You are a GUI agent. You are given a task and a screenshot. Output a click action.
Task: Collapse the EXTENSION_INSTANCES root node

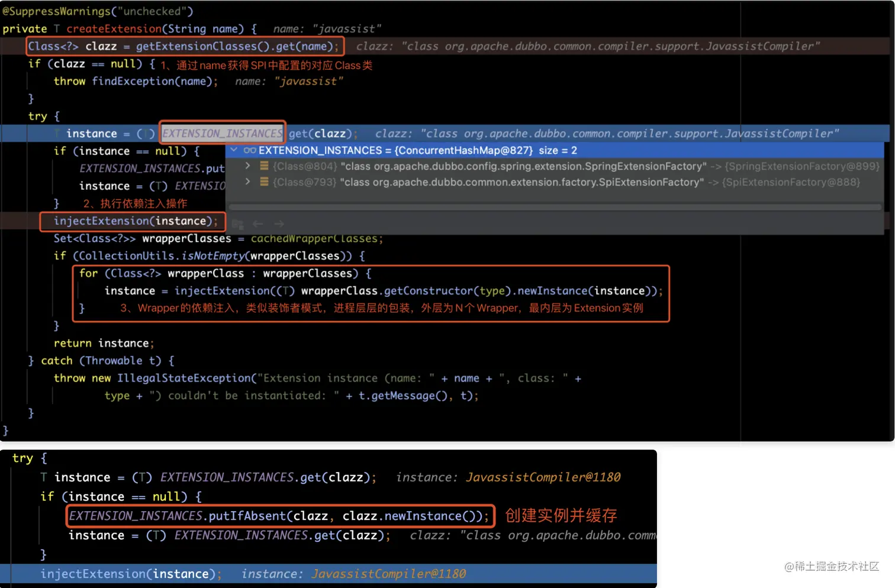tap(234, 150)
